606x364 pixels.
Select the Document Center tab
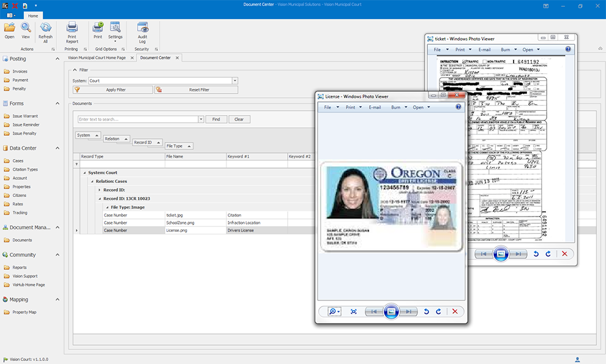pos(155,58)
